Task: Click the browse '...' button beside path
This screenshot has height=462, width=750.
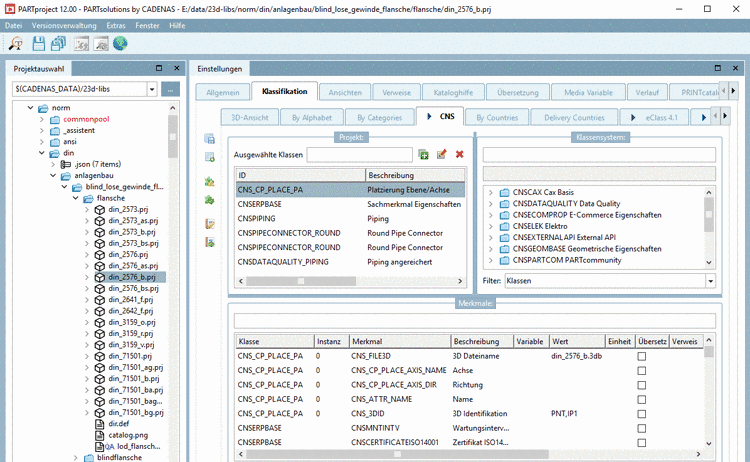Action: point(171,89)
